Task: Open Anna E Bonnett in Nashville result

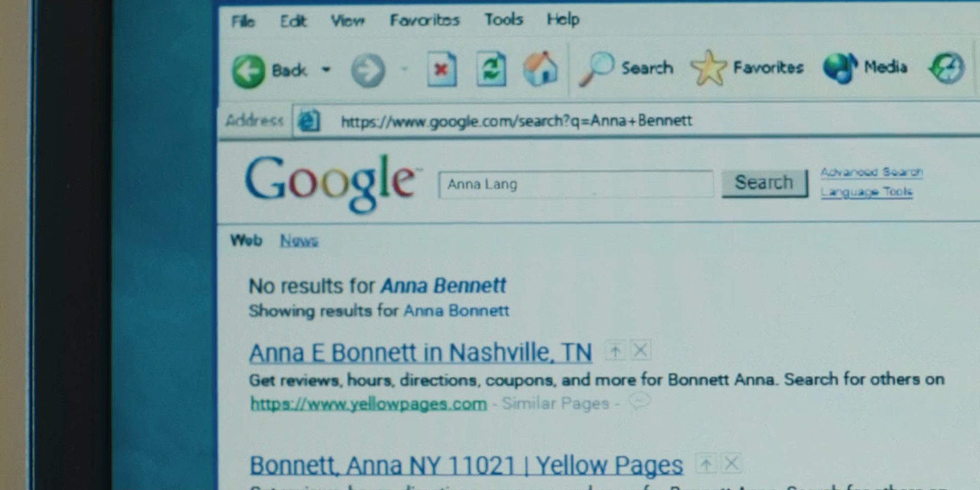Action: coord(421,353)
